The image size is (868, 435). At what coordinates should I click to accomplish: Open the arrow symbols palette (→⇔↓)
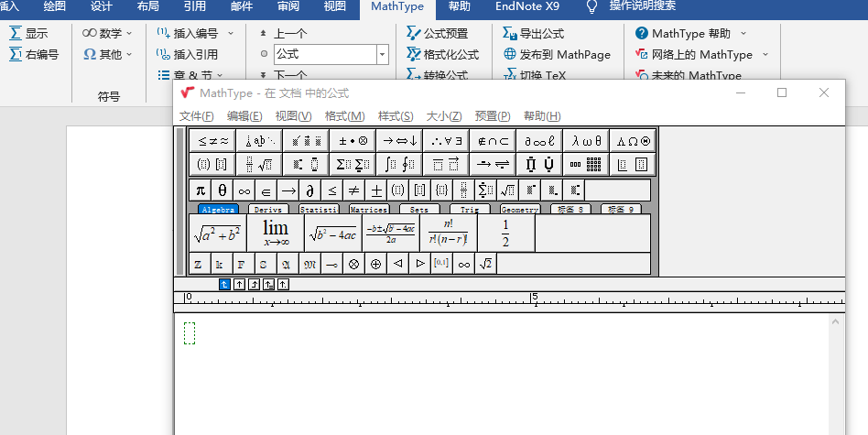(399, 140)
